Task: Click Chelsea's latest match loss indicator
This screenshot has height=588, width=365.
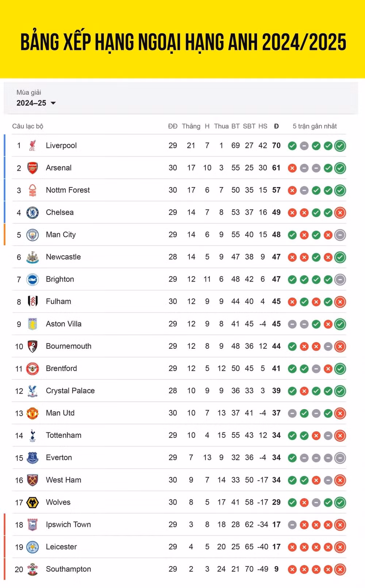Action: tap(340, 213)
